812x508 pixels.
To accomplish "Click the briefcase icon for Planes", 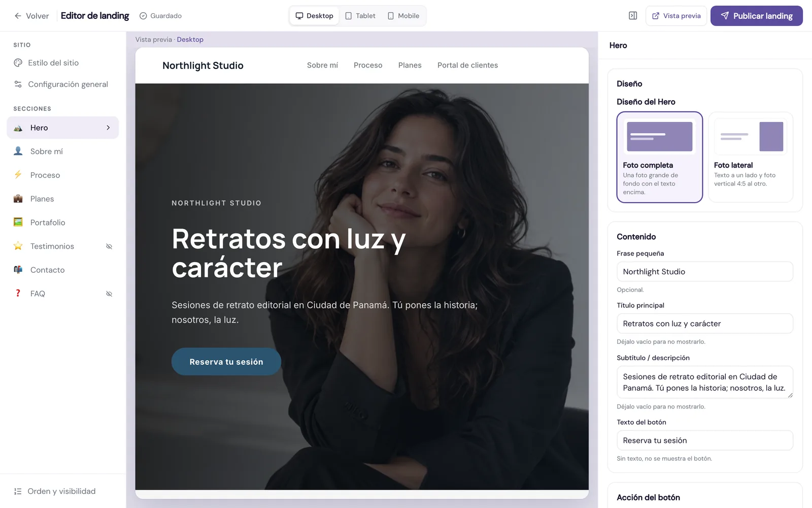I will 18,199.
